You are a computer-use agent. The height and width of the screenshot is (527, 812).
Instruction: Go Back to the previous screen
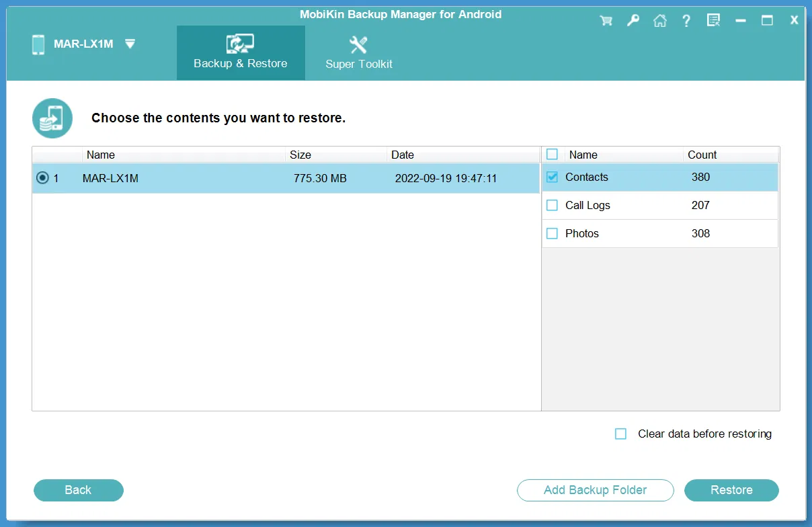point(78,490)
